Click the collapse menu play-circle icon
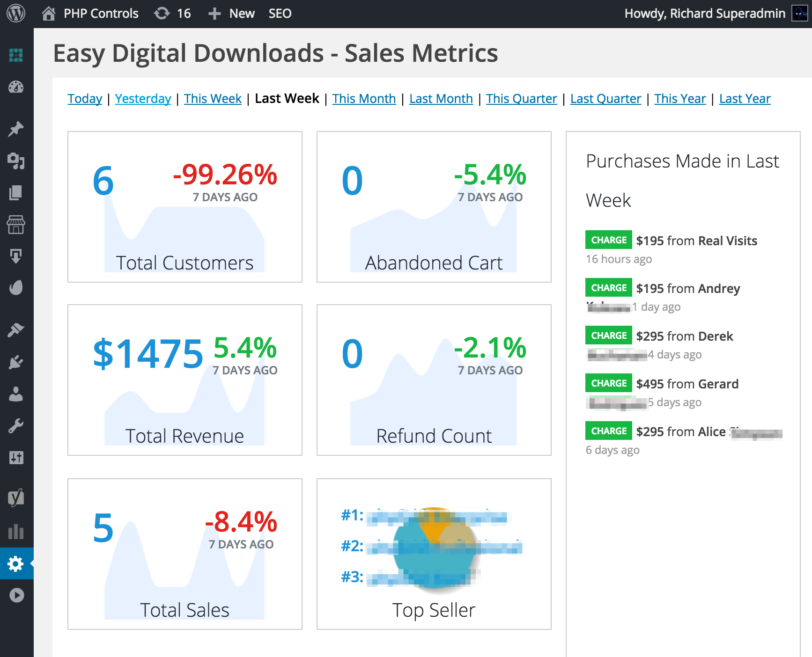Viewport: 812px width, 657px height. pyautogui.click(x=16, y=595)
